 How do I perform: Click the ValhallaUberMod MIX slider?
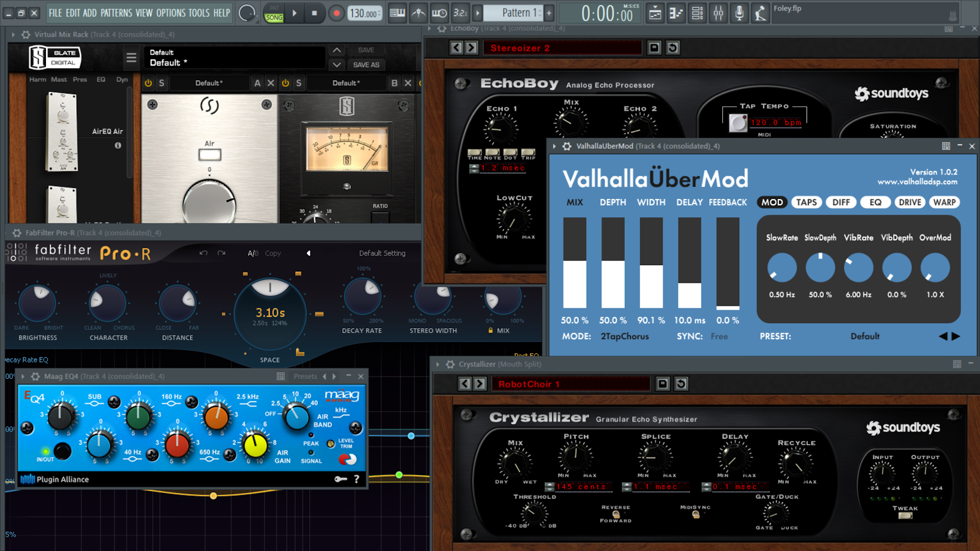point(575,263)
